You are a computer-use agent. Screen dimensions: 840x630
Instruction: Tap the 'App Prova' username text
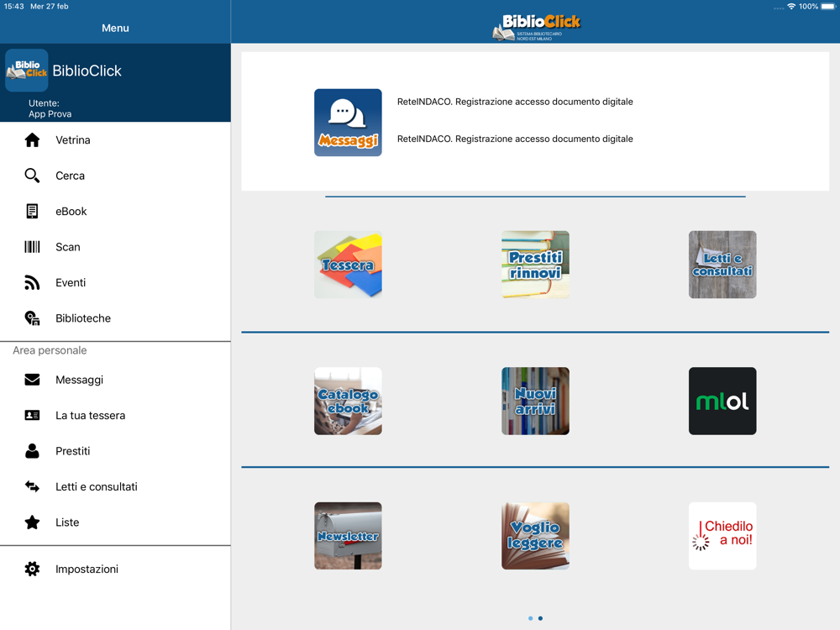tap(50, 114)
